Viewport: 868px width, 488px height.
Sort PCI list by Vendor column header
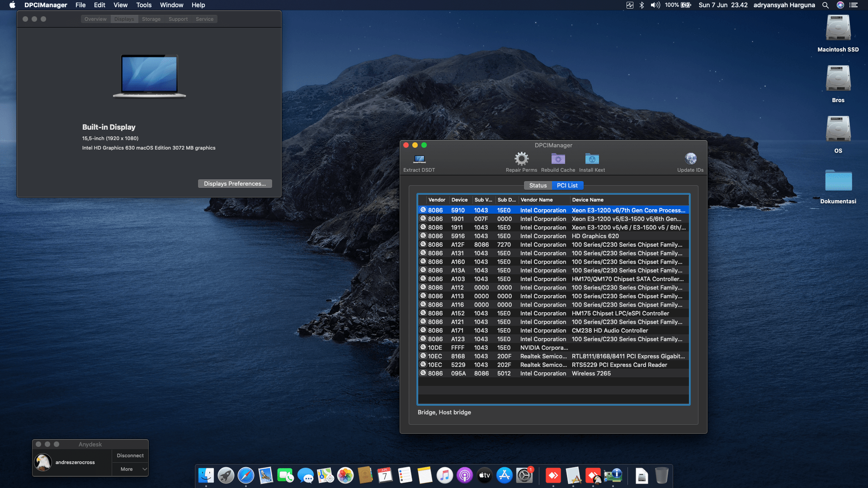pyautogui.click(x=437, y=200)
